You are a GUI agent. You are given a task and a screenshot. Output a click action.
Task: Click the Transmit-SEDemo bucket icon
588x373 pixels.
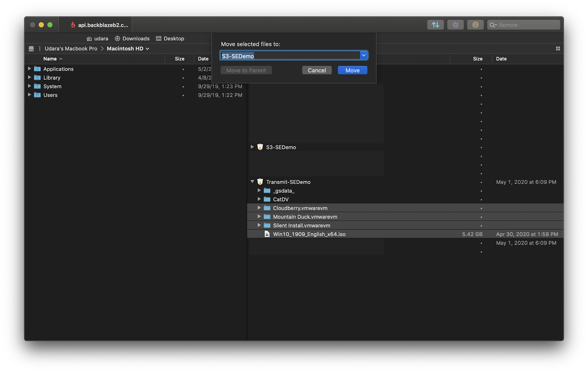point(260,182)
